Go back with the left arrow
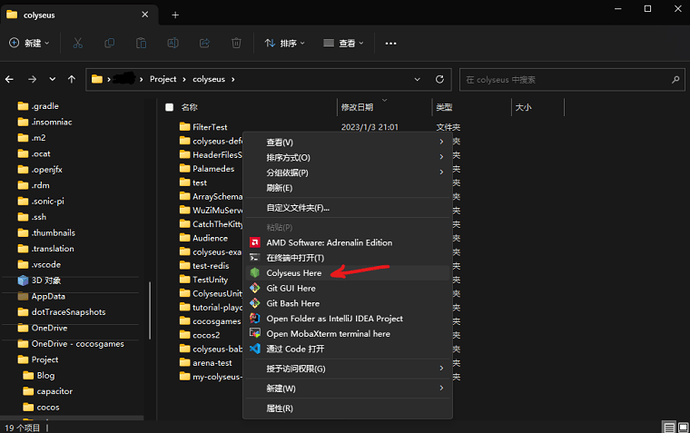This screenshot has width=690, height=433. [x=9, y=79]
